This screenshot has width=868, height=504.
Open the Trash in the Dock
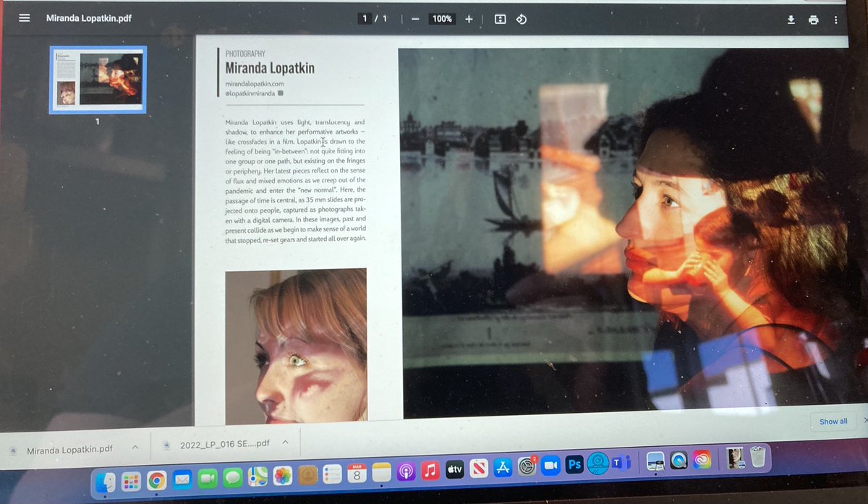pyautogui.click(x=757, y=457)
